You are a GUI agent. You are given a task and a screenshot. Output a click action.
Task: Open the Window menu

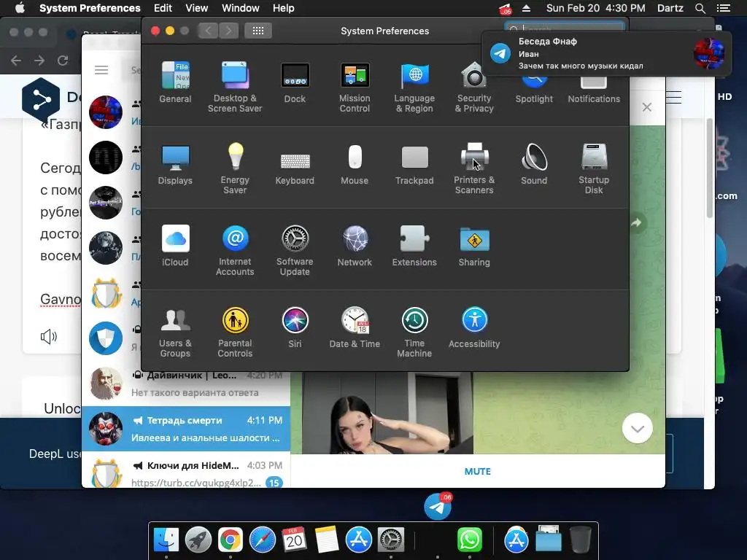point(241,8)
